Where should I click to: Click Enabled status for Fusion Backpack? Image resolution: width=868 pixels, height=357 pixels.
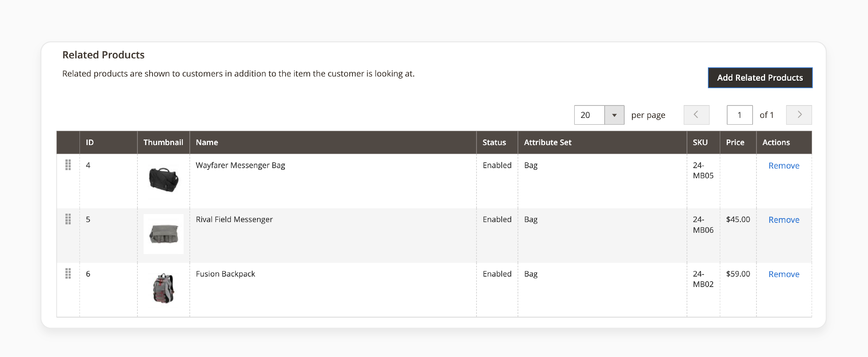tap(497, 274)
